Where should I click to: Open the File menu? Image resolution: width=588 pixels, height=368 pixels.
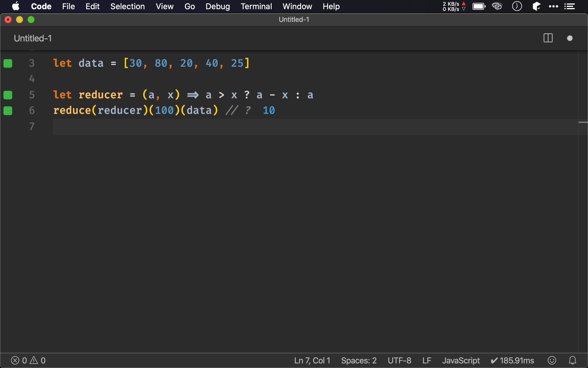point(68,6)
